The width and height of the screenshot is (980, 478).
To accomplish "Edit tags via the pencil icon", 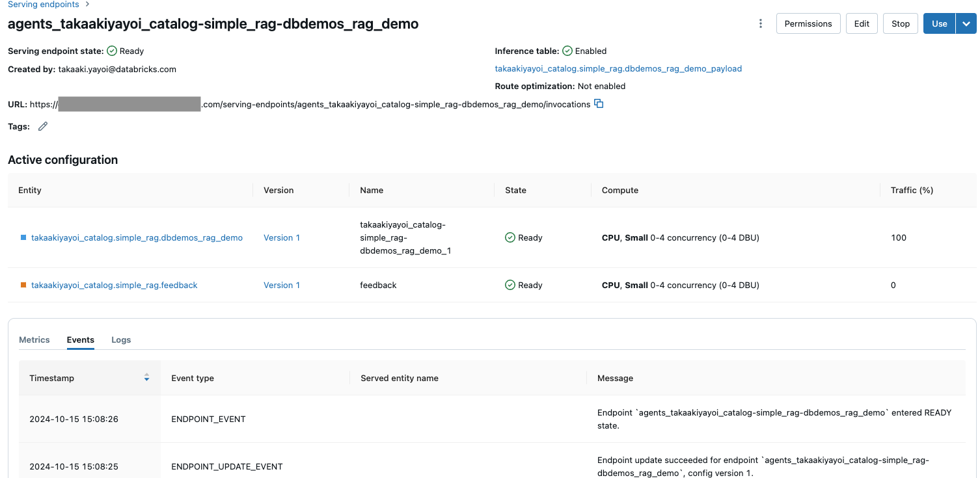I will pyautogui.click(x=42, y=126).
